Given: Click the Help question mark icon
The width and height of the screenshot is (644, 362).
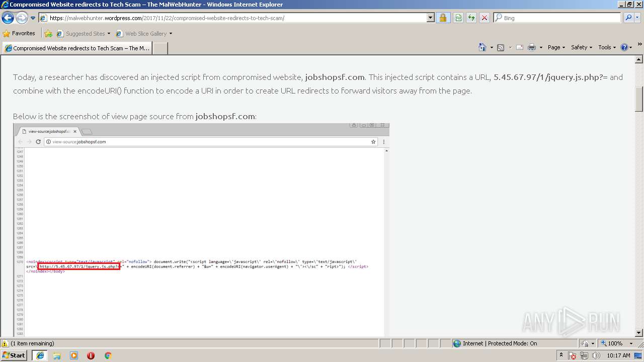Looking at the screenshot, I should (x=624, y=47).
